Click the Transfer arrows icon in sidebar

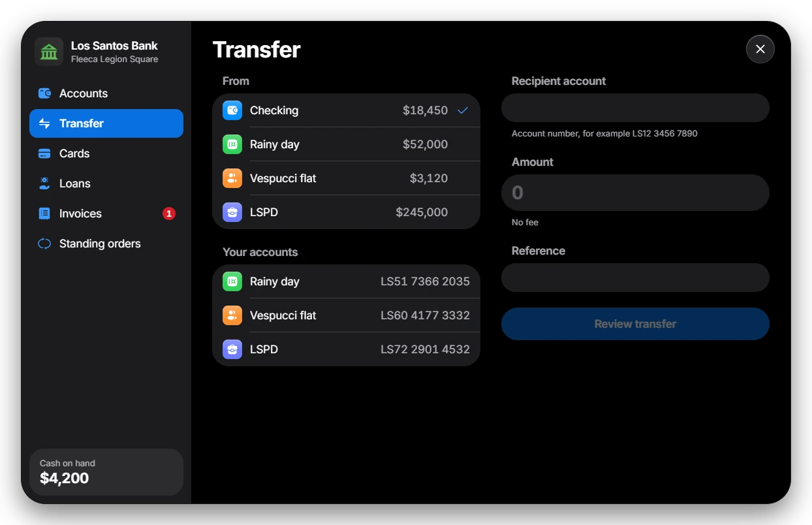(x=44, y=123)
